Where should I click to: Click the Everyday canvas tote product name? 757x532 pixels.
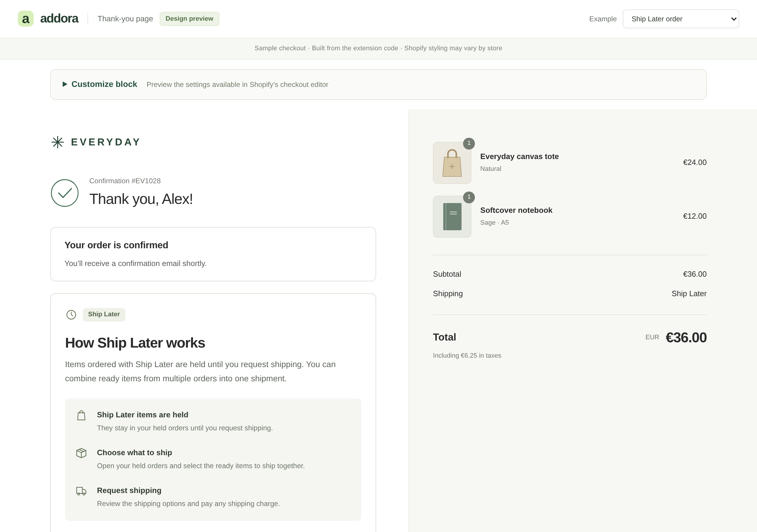[519, 157]
